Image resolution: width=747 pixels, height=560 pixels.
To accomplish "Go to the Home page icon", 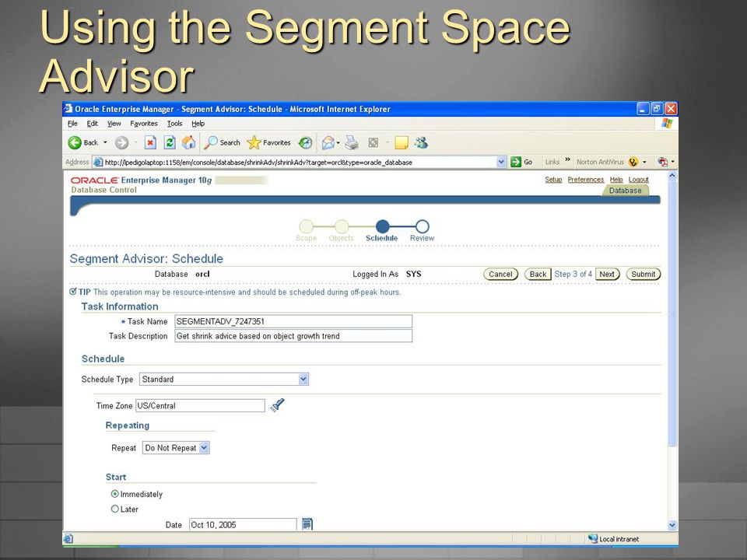I will (x=188, y=142).
